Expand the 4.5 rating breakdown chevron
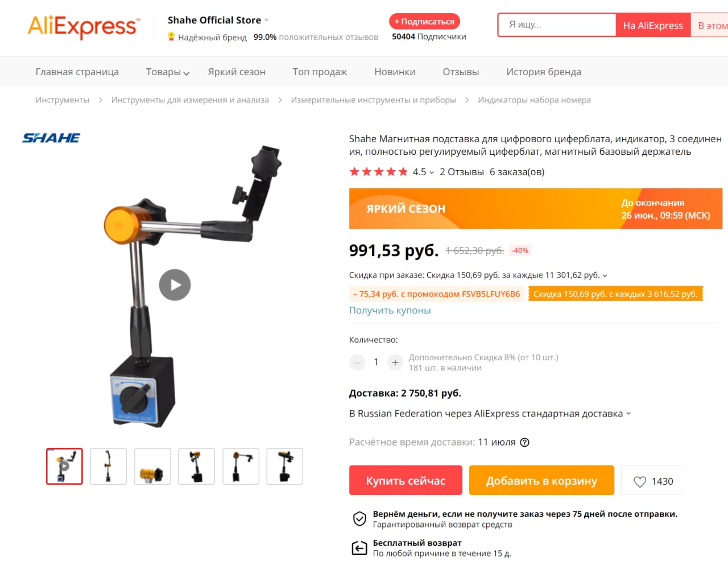 432,172
